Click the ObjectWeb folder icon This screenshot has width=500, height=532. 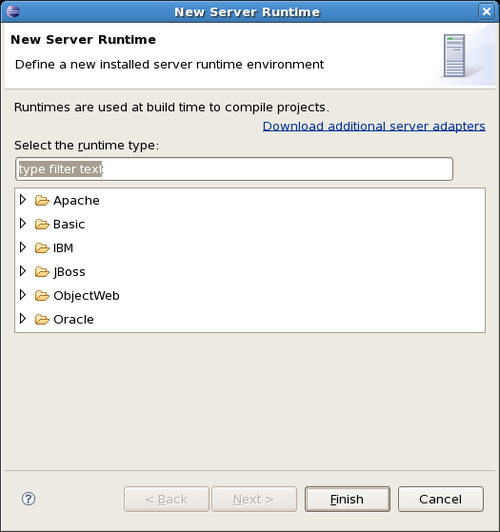42,296
